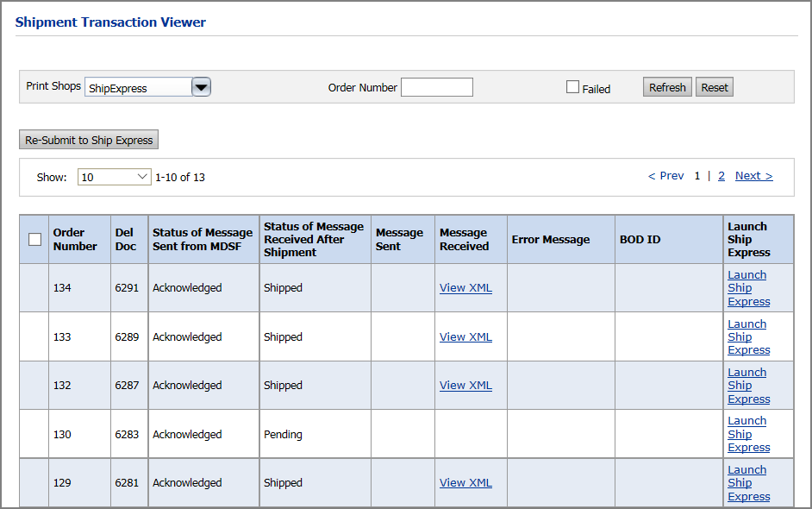Go to the Next page
Image resolution: width=812 pixels, height=509 pixels.
coord(753,176)
